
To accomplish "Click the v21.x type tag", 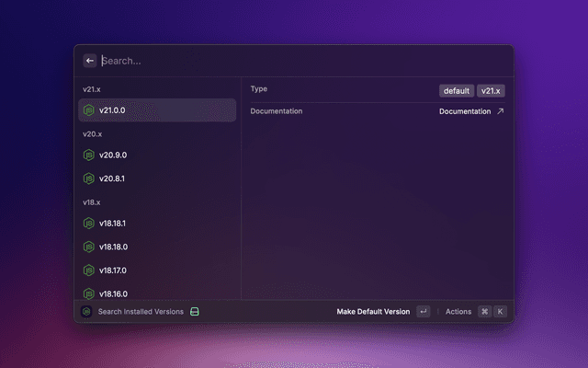I will [x=492, y=91].
